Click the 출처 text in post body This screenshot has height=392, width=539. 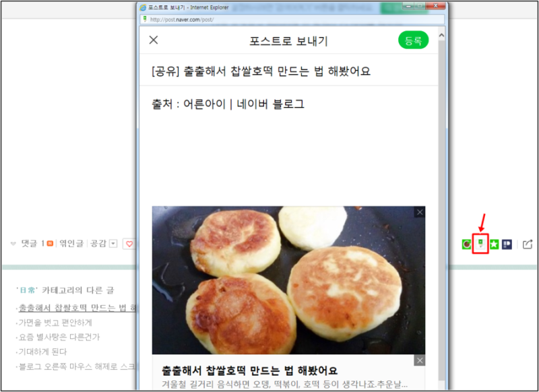point(228,104)
